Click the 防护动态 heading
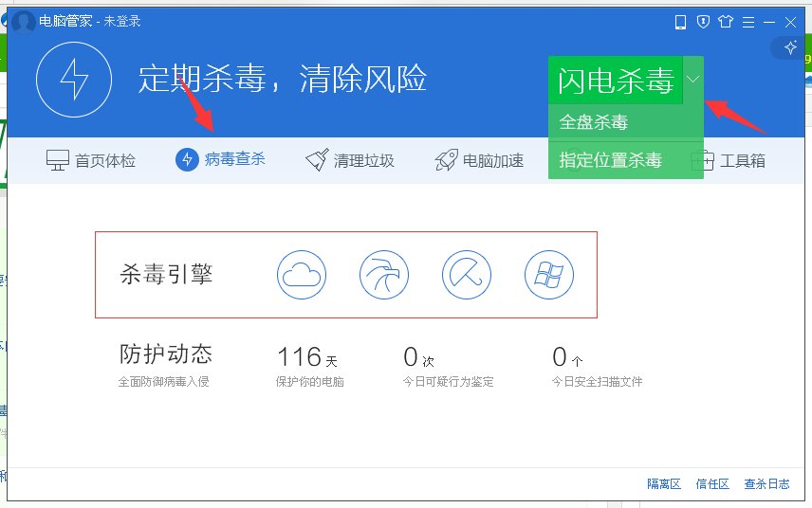 [166, 354]
